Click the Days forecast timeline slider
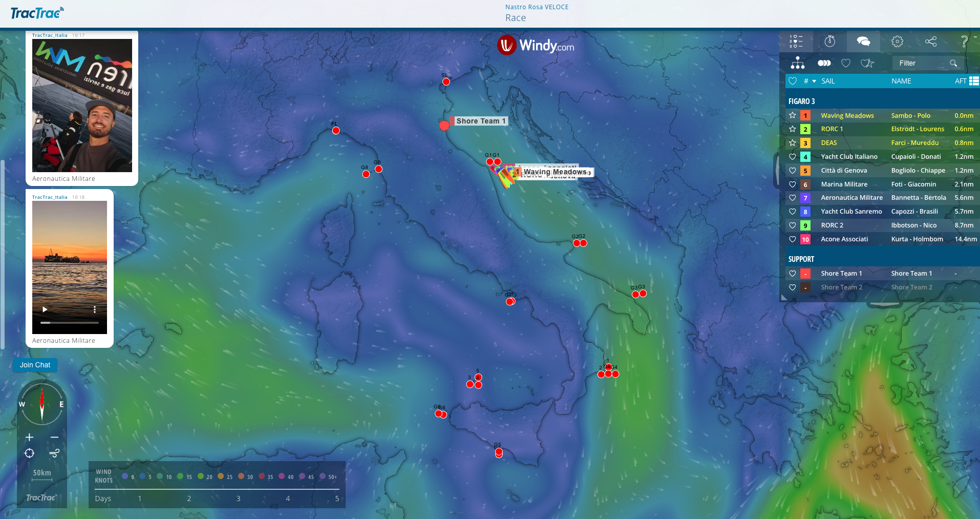 pyautogui.click(x=217, y=489)
